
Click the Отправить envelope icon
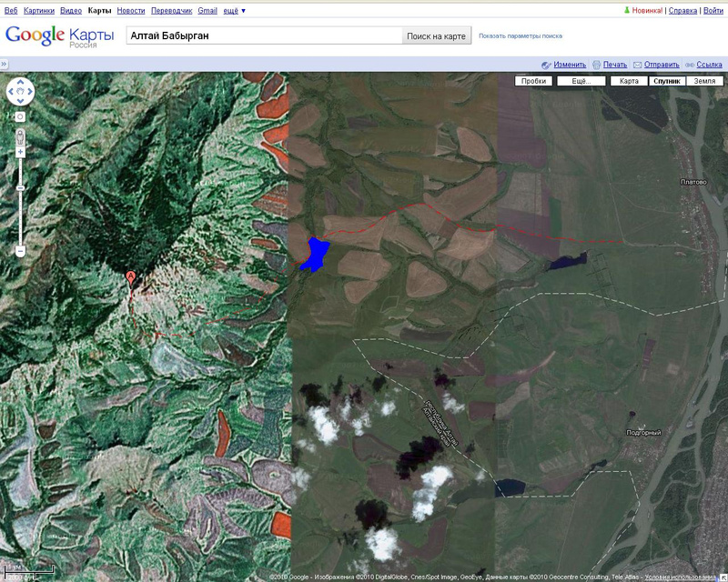(637, 65)
